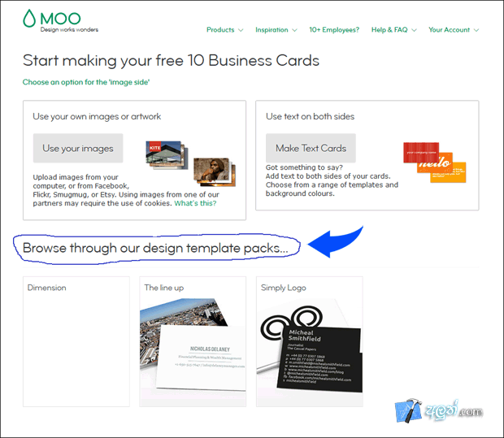Click the Start making your free 10 Business Cards heading
The width and height of the screenshot is (504, 438).
(x=171, y=60)
